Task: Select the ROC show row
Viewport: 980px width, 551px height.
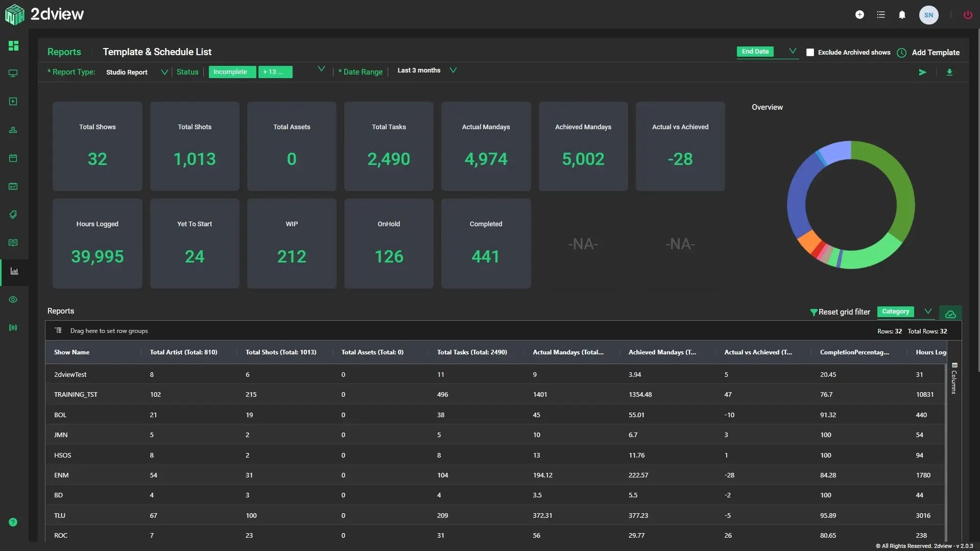Action: point(495,535)
